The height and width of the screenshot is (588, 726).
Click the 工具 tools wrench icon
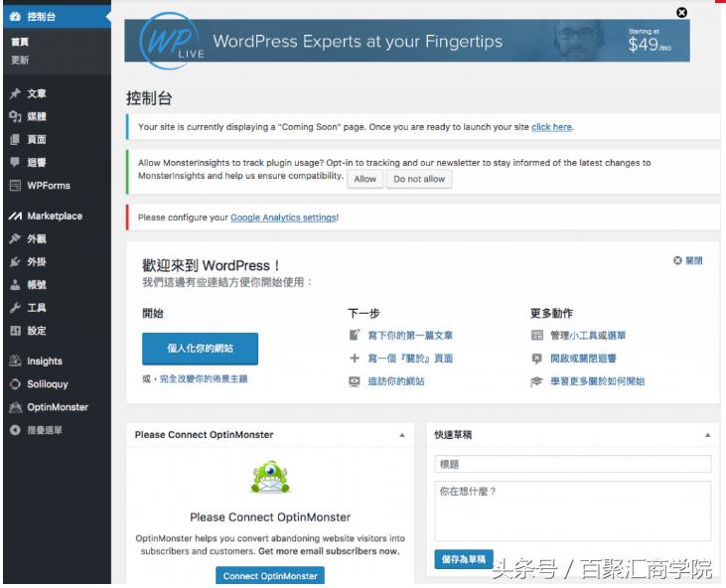tap(15, 308)
